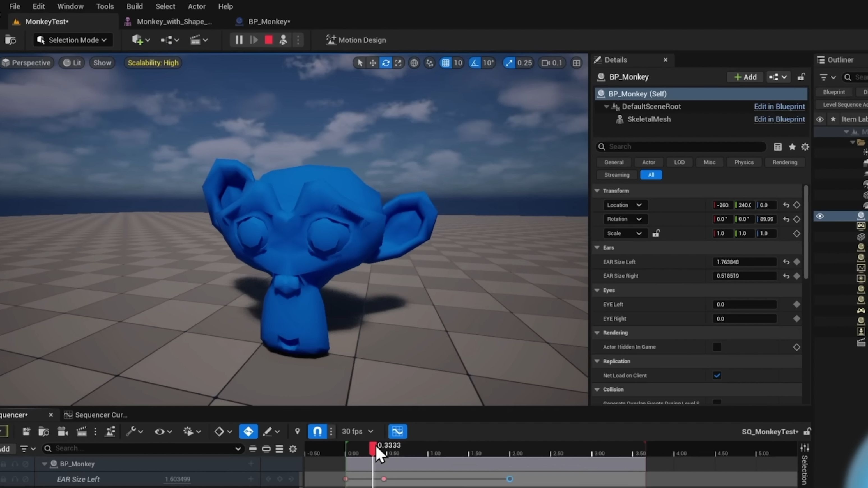Open the Tools menu

click(x=105, y=6)
